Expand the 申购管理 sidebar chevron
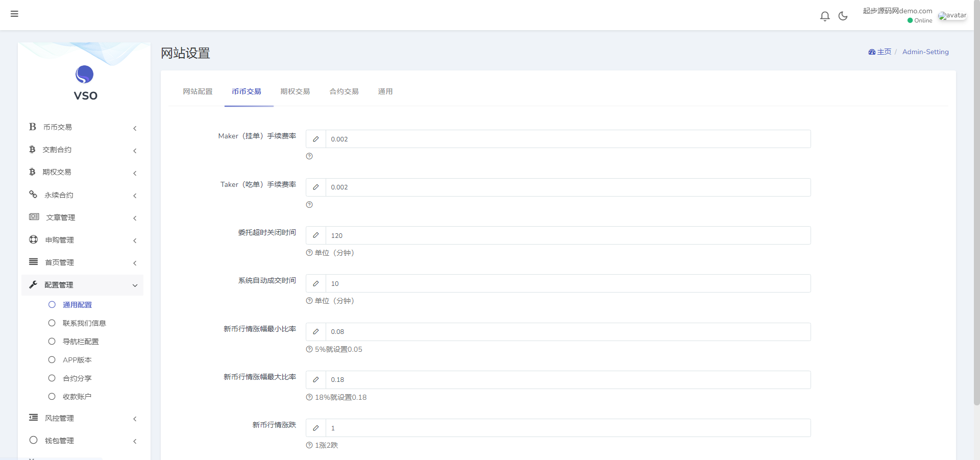This screenshot has height=460, width=980. tap(135, 240)
